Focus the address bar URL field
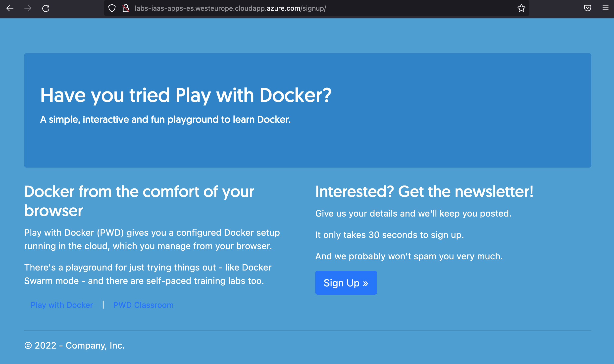This screenshot has width=614, height=364. point(316,8)
